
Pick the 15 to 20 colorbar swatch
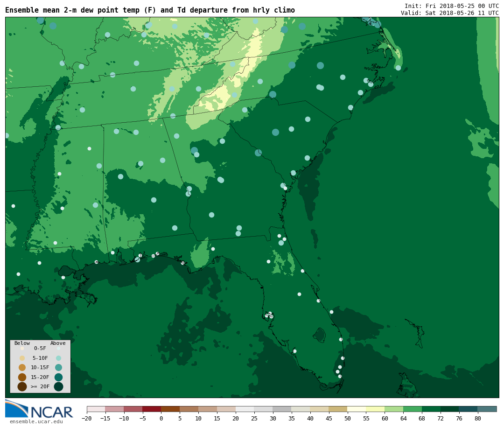pyautogui.click(x=226, y=409)
